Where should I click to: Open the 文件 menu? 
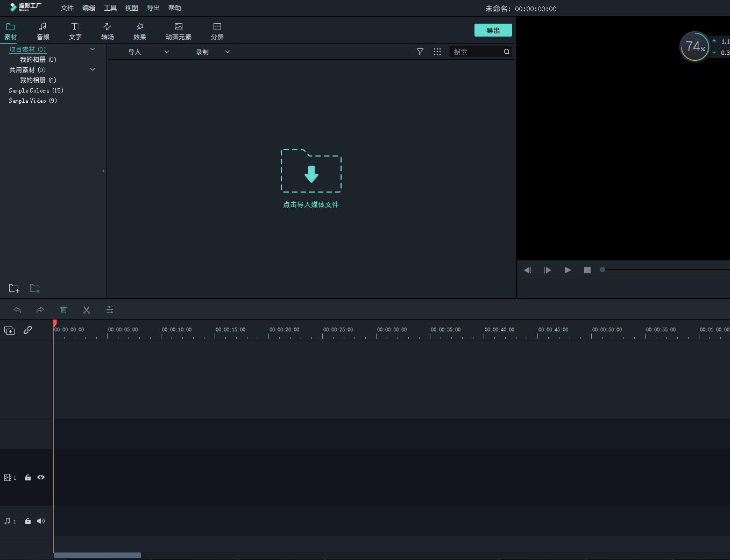(x=67, y=8)
